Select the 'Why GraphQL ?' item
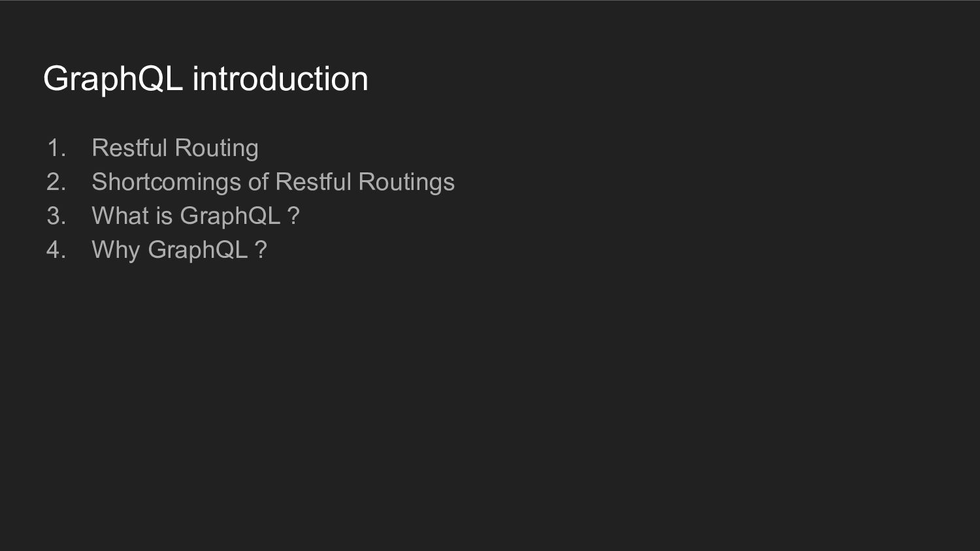 178,250
